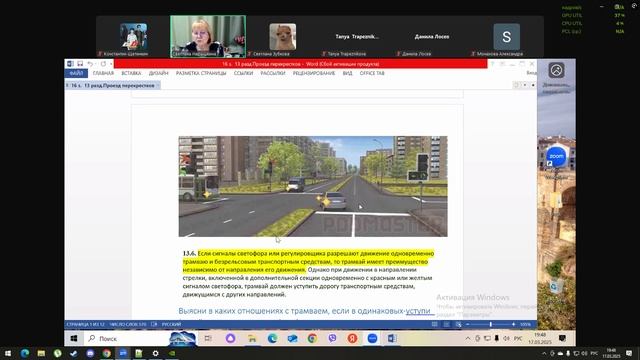Open notification center in shared taskbar

[562, 338]
